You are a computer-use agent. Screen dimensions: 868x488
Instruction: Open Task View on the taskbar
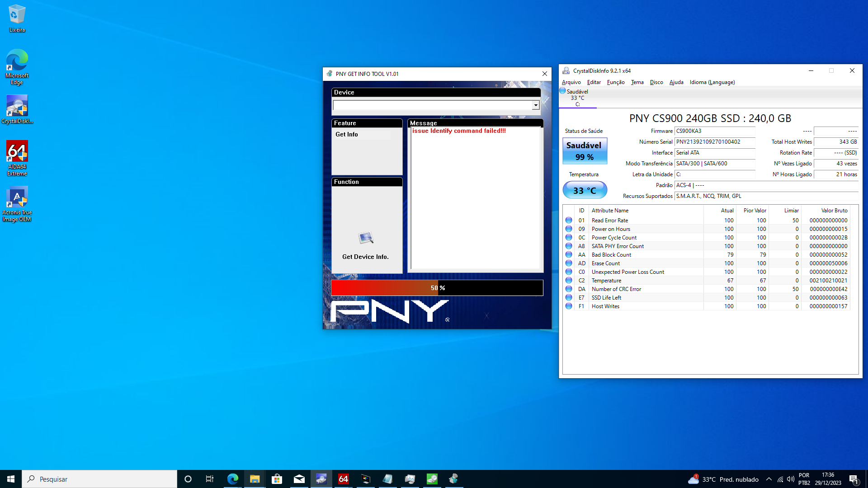click(x=210, y=479)
